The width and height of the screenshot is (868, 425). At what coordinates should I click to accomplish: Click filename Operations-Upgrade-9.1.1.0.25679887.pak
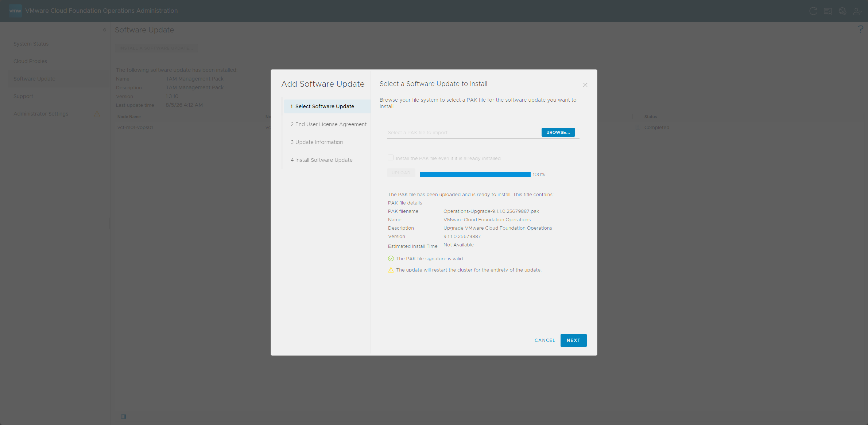[491, 211]
